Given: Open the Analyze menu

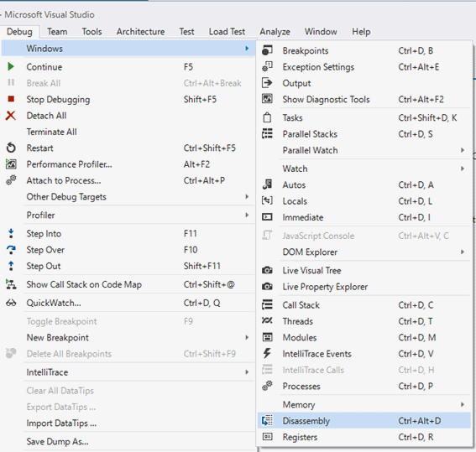Looking at the screenshot, I should [x=275, y=32].
